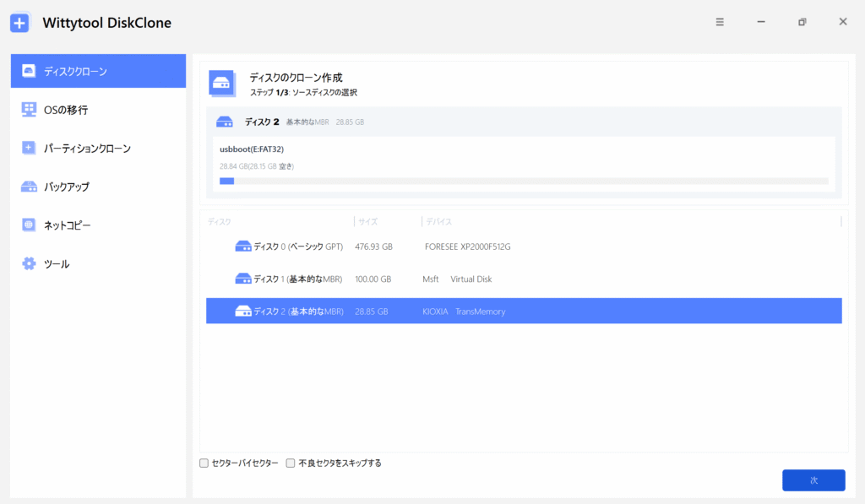Go to バックアップ in the sidebar
This screenshot has height=504, width=865.
tap(98, 187)
